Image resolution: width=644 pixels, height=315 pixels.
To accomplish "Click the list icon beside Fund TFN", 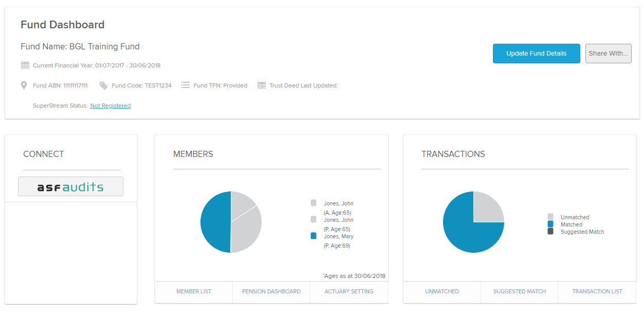I will [x=186, y=85].
